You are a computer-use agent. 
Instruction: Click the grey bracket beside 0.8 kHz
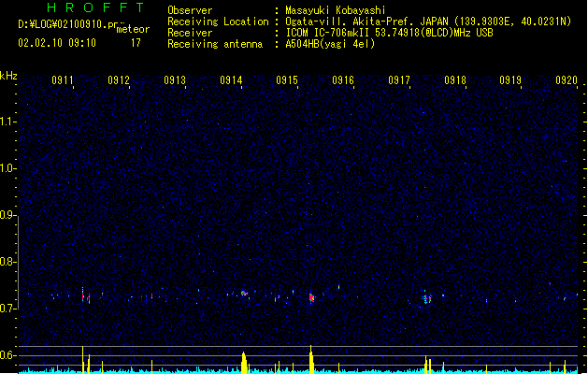click(x=18, y=263)
